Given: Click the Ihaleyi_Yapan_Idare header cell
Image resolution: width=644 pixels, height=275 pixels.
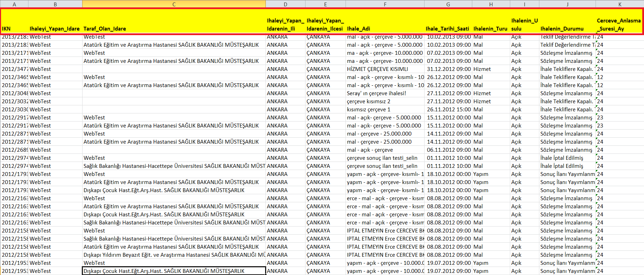Looking at the screenshot, I should point(55,21).
